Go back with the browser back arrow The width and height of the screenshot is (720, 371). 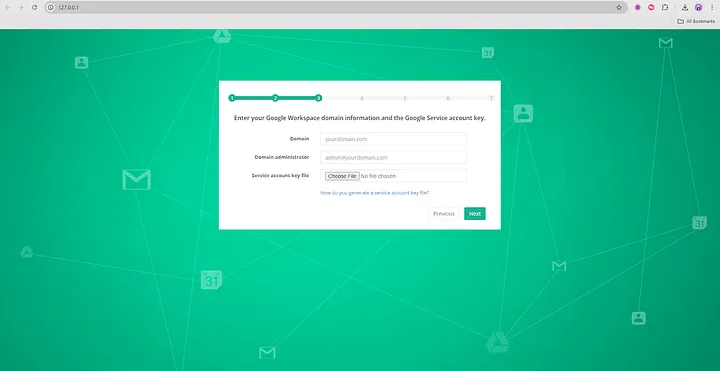point(8,7)
